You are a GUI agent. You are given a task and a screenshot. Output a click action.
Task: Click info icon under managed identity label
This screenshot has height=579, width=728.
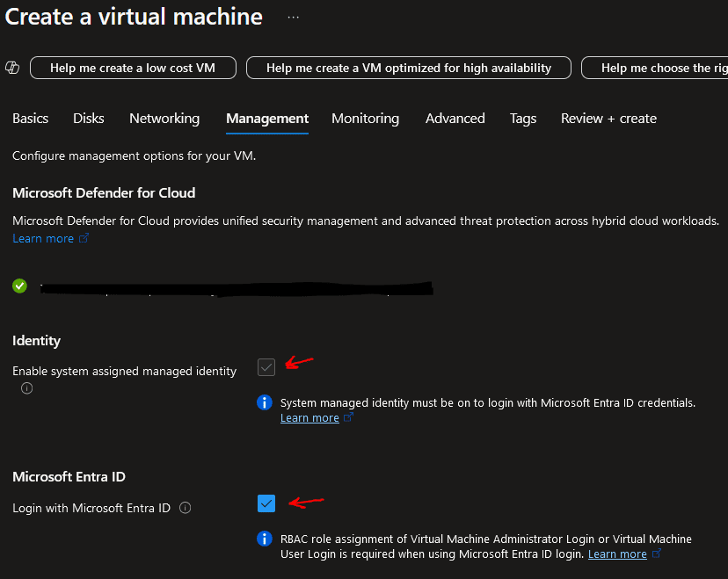pyautogui.click(x=27, y=387)
